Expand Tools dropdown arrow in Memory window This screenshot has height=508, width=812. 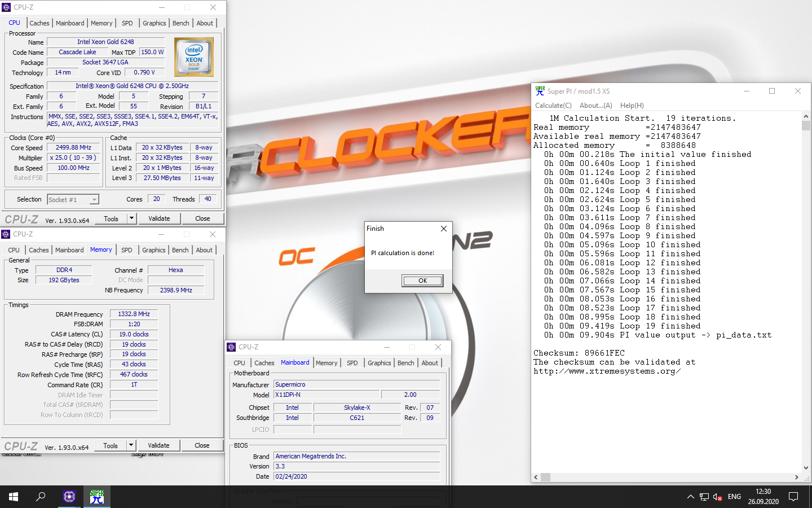[131, 445]
